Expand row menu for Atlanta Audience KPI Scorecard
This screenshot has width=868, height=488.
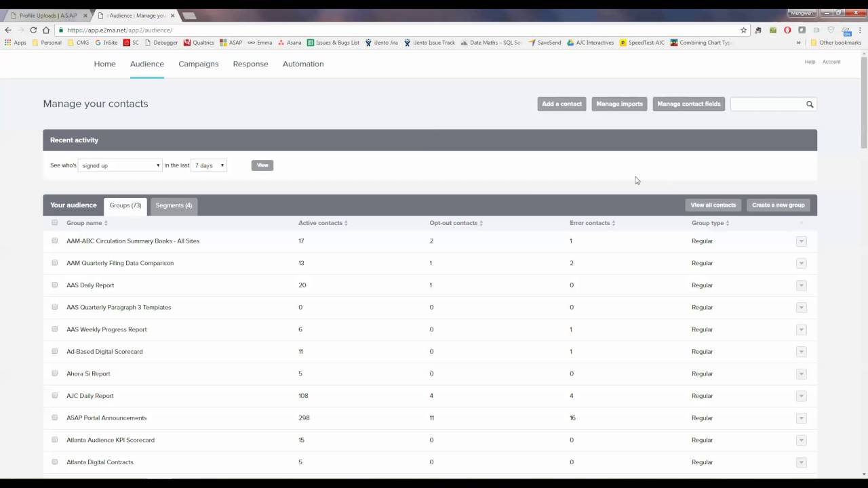coord(801,440)
